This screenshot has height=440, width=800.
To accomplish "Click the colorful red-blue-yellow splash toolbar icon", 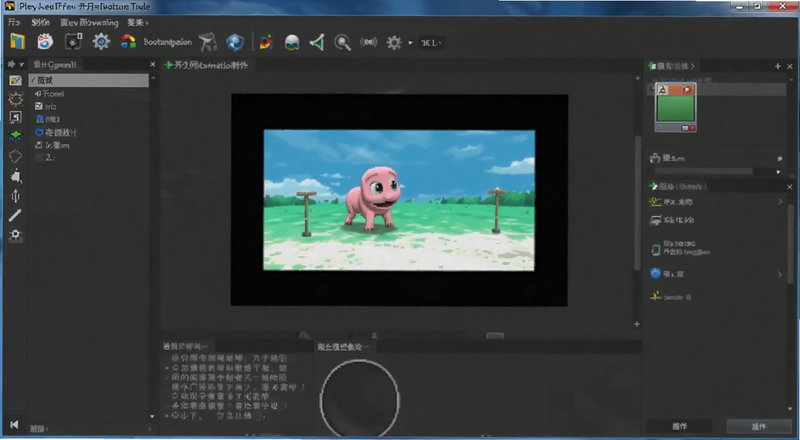I will (x=266, y=42).
